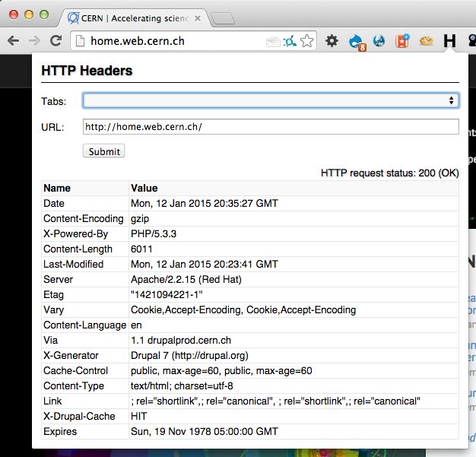Click the teal network icon in address bar
Viewport: 476px width, 457px height.
click(290, 41)
